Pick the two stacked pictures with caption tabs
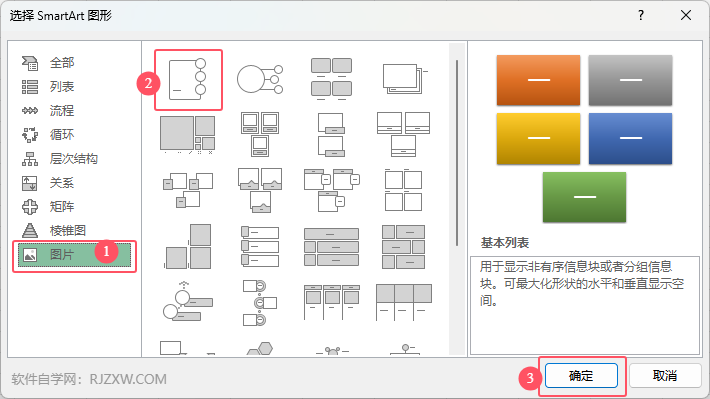This screenshot has width=710, height=399. pyautogui.click(x=331, y=135)
